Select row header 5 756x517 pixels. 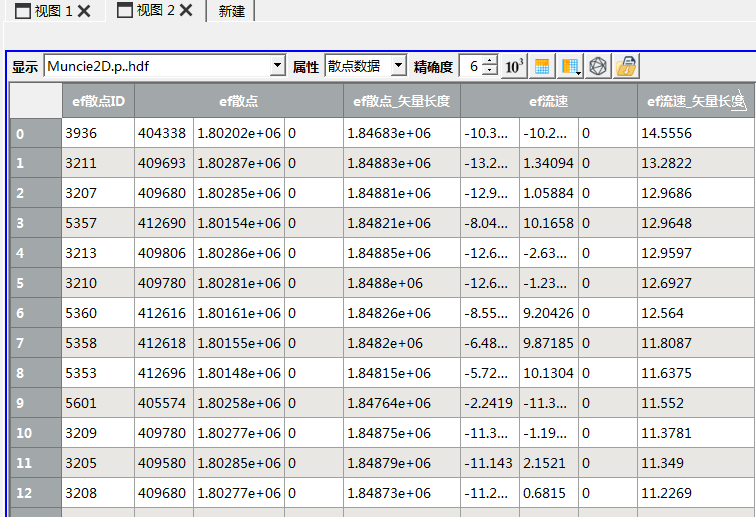[x=36, y=283]
